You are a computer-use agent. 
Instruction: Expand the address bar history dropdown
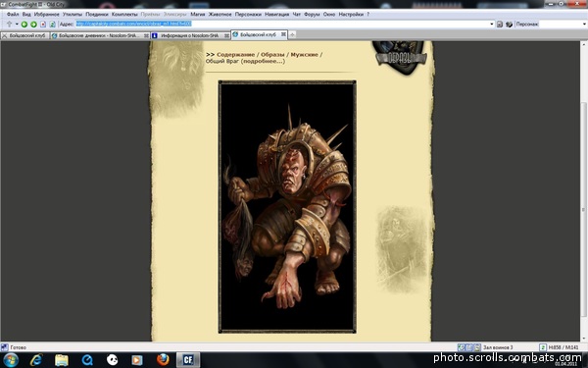click(x=492, y=24)
